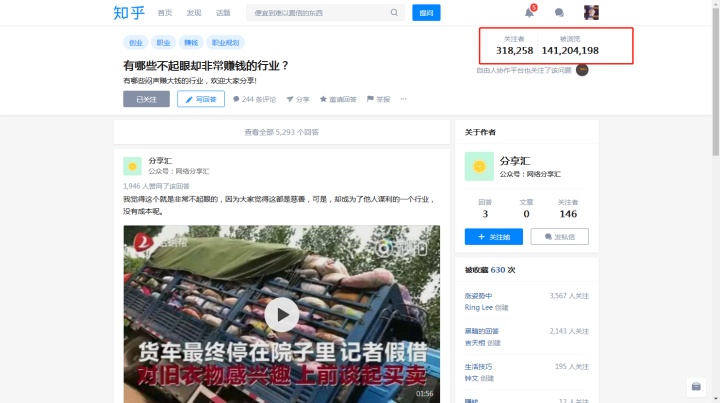
Task: Toggle the gray 已关注 follow button
Action: point(146,99)
